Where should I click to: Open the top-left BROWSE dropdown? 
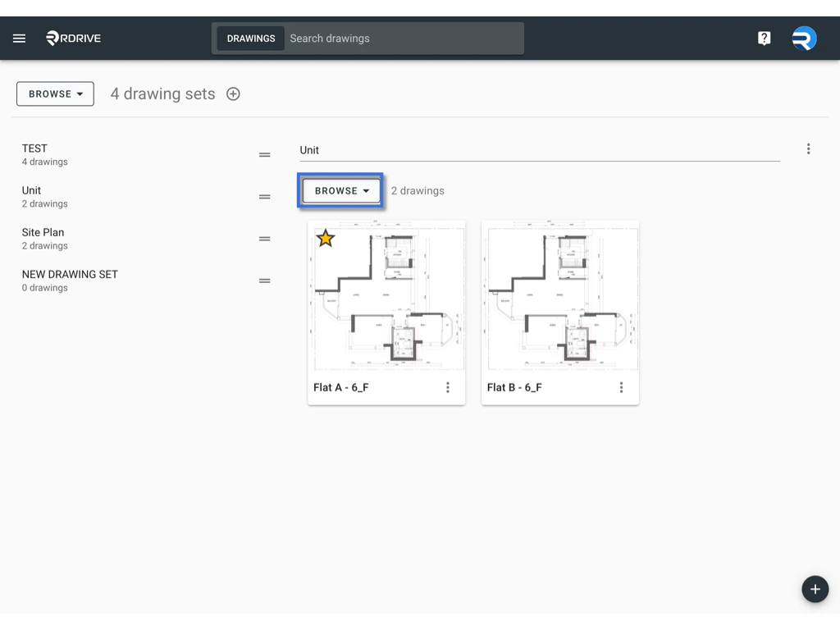55,94
